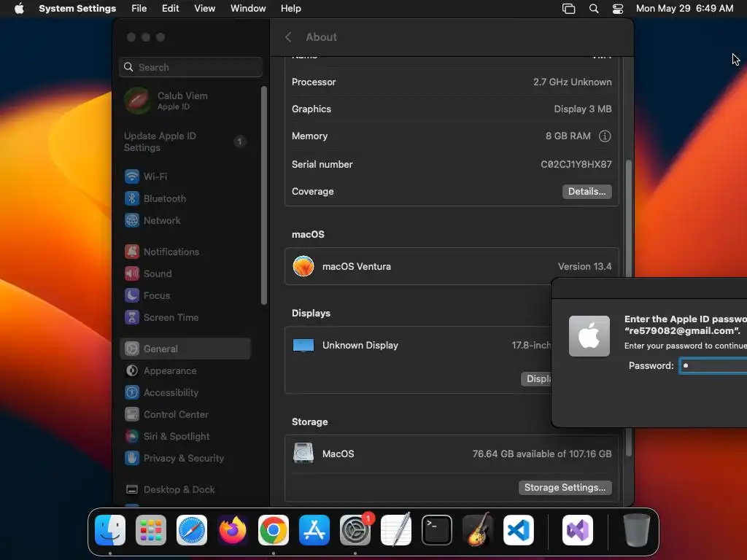Open the Help menu

point(290,9)
